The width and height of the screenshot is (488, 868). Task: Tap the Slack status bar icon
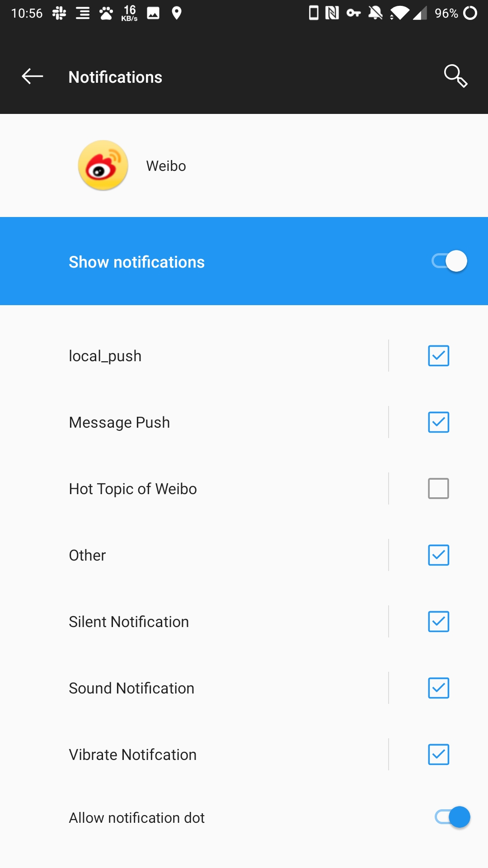point(59,13)
